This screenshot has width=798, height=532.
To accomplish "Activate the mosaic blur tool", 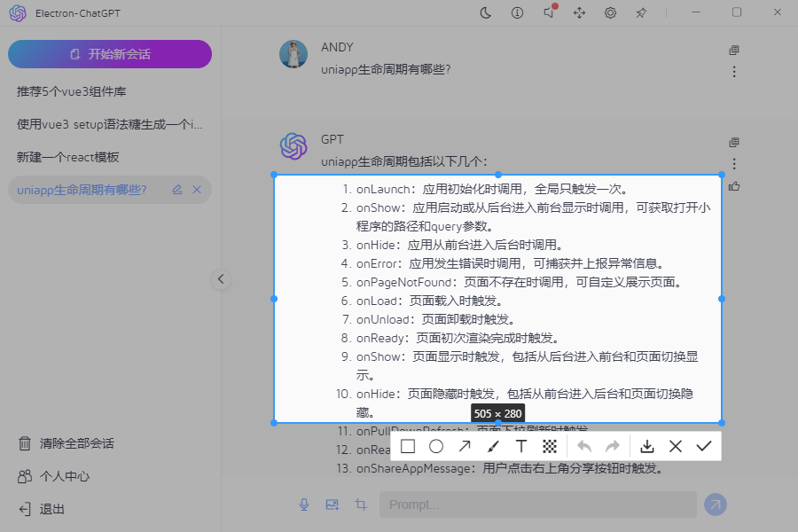I will click(550, 446).
